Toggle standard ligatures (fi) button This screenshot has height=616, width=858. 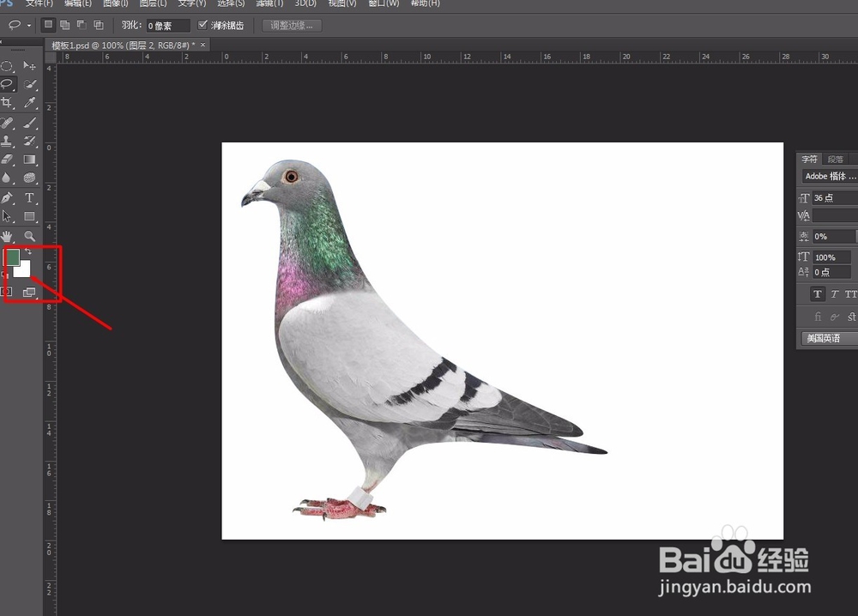818,317
